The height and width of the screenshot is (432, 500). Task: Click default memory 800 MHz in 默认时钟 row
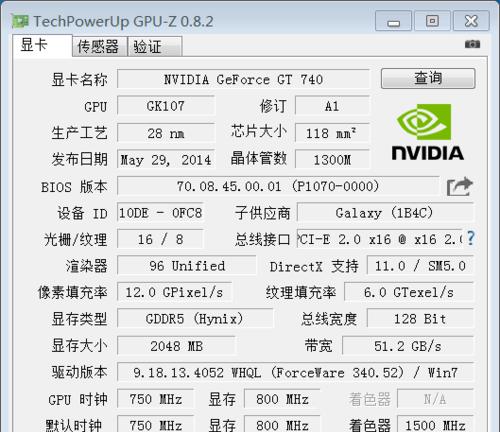(x=282, y=424)
